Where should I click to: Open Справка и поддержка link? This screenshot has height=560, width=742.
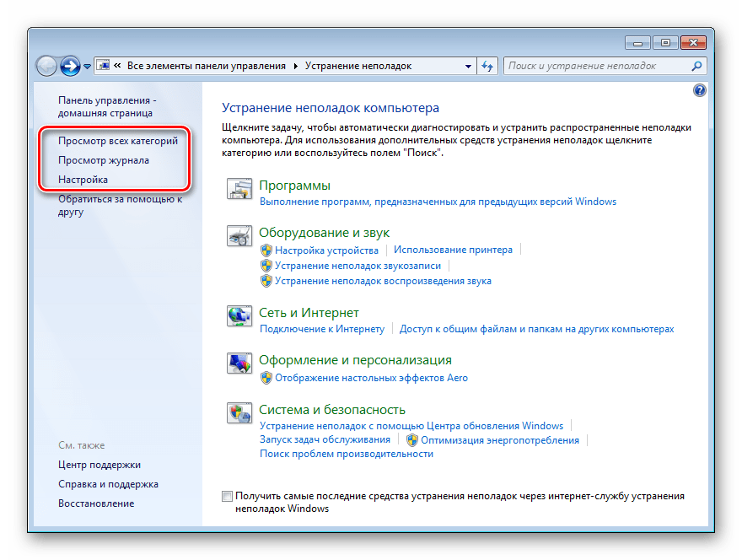[x=108, y=484]
